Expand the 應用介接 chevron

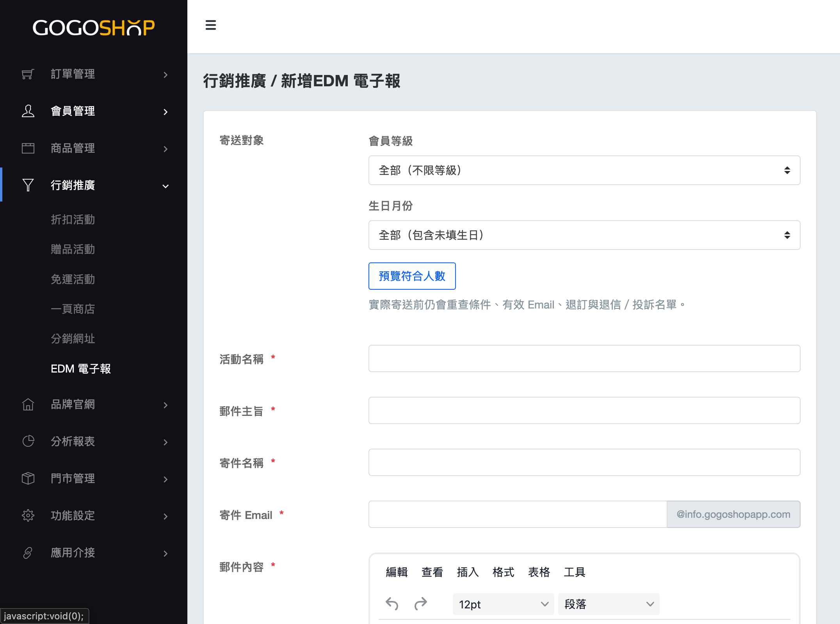click(x=166, y=553)
